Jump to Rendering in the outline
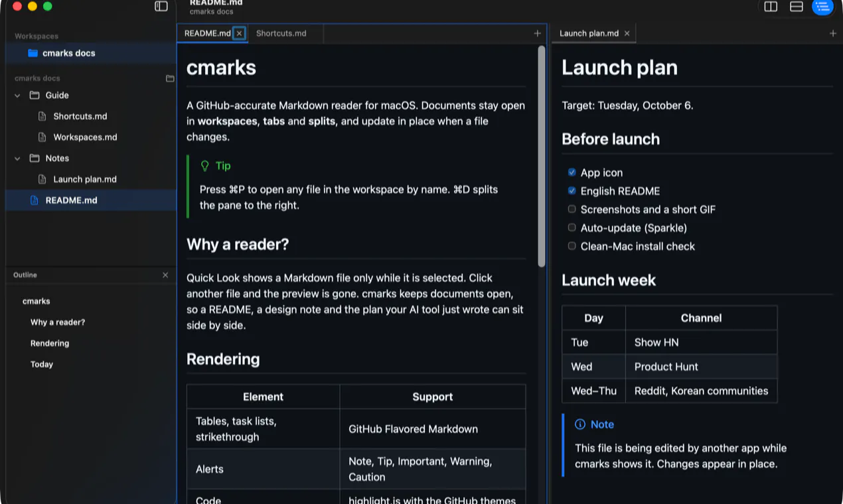This screenshot has height=504, width=843. coord(50,344)
